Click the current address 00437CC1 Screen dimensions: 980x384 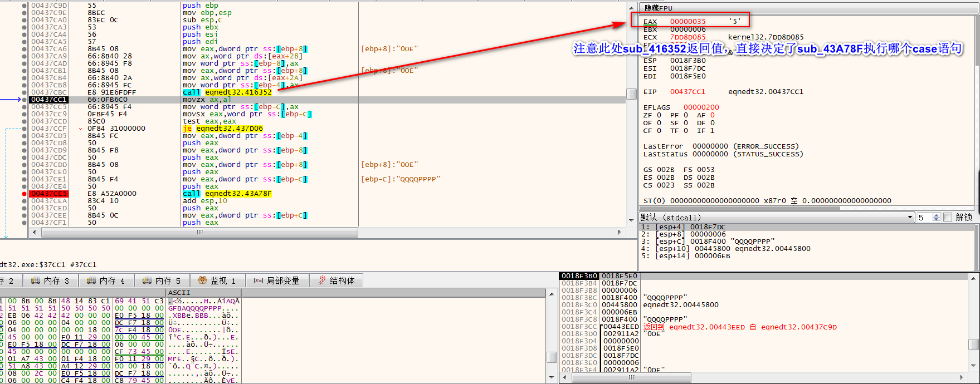[49, 100]
